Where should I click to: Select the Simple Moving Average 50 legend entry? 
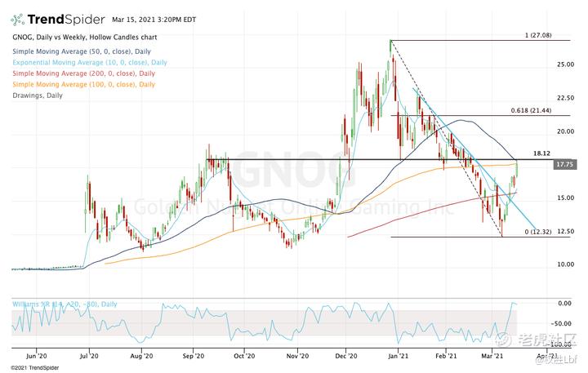tap(82, 51)
